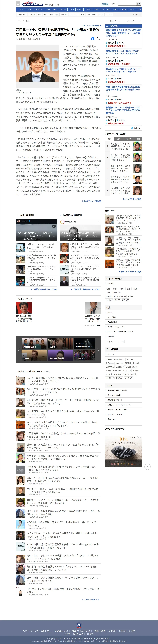
Task: Open 大胆美脚披露！ carousel tile
Action: click(34, 344)
